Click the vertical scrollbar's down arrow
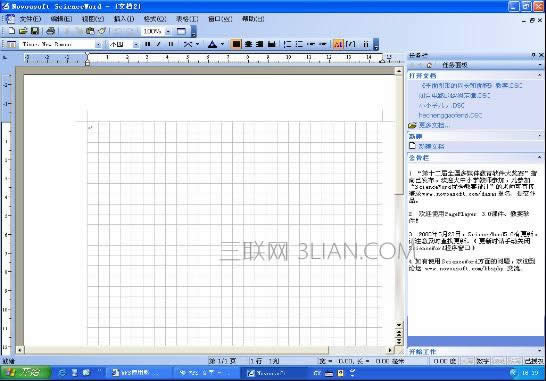Image resolution: width=546 pixels, height=381 pixels. click(399, 325)
